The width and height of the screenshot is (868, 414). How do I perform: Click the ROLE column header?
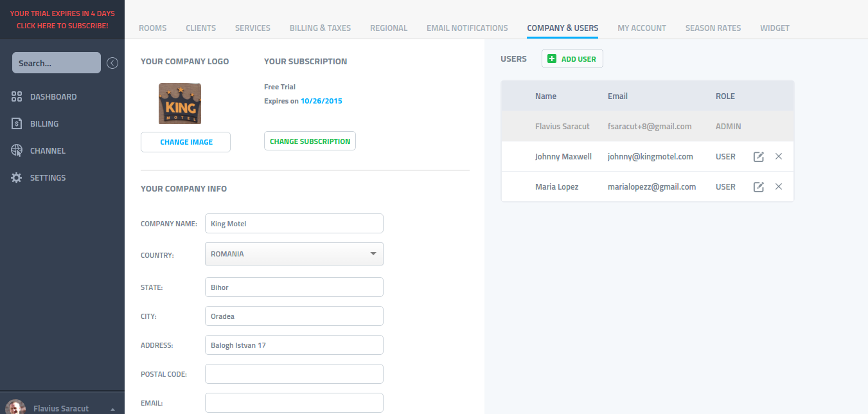[x=725, y=96]
